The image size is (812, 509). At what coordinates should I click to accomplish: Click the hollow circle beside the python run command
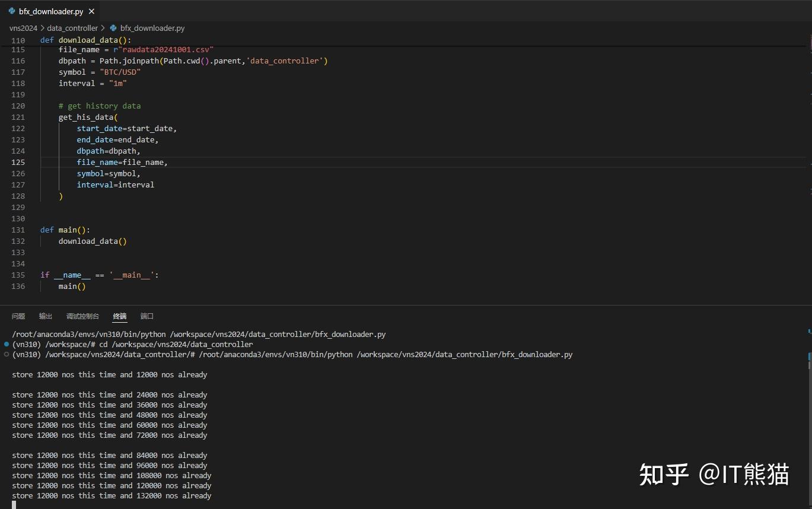[5, 354]
